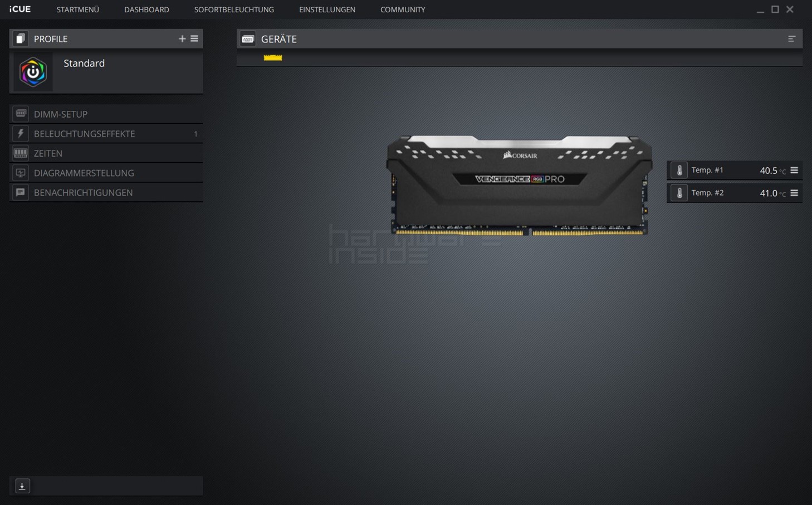
Task: Select the 40.5 °C temperature reading
Action: [772, 171]
